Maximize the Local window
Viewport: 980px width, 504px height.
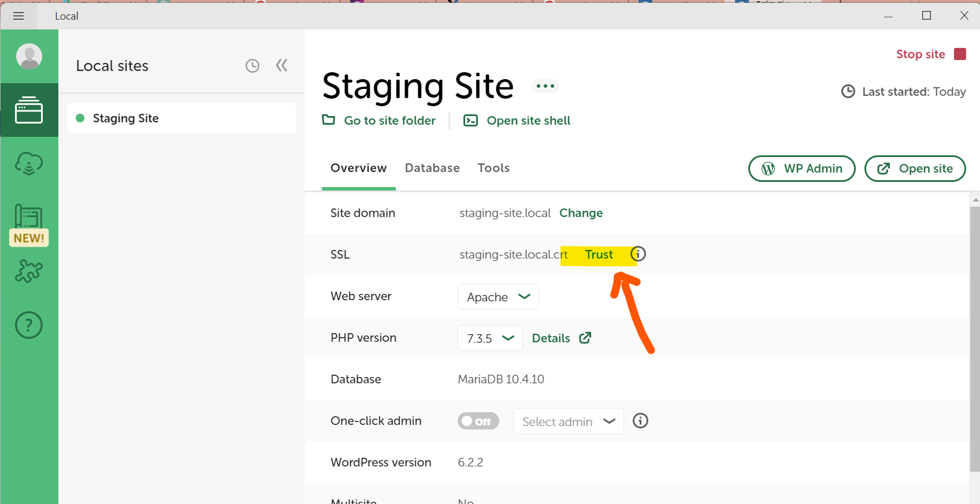coord(927,16)
